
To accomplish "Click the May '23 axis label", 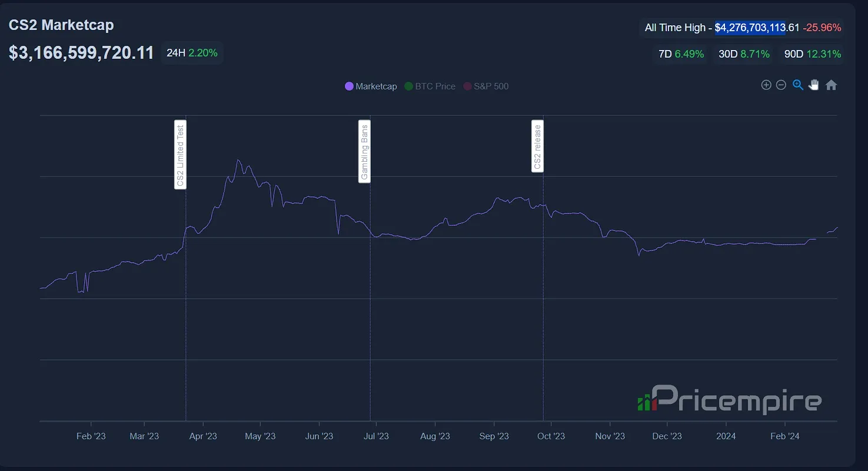I will point(260,436).
